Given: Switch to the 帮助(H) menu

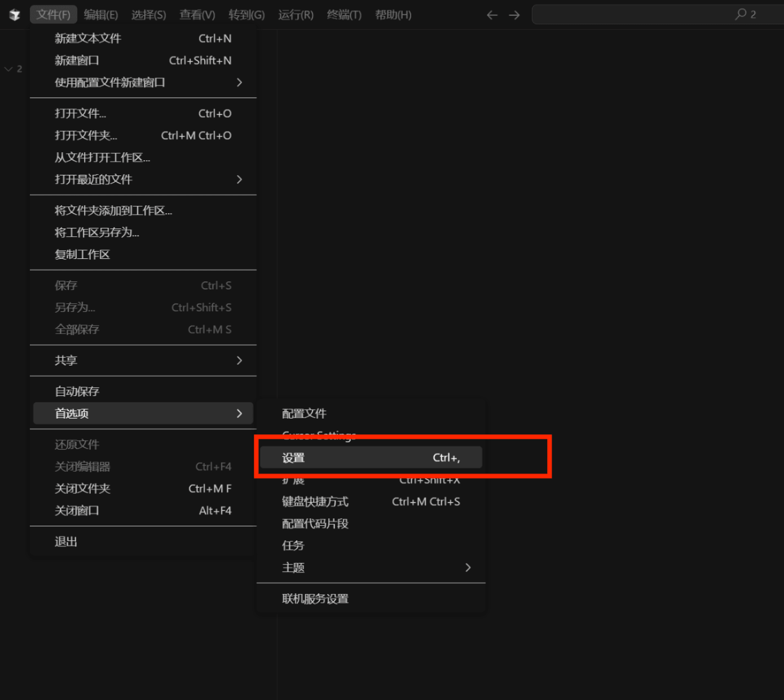Looking at the screenshot, I should click(393, 15).
